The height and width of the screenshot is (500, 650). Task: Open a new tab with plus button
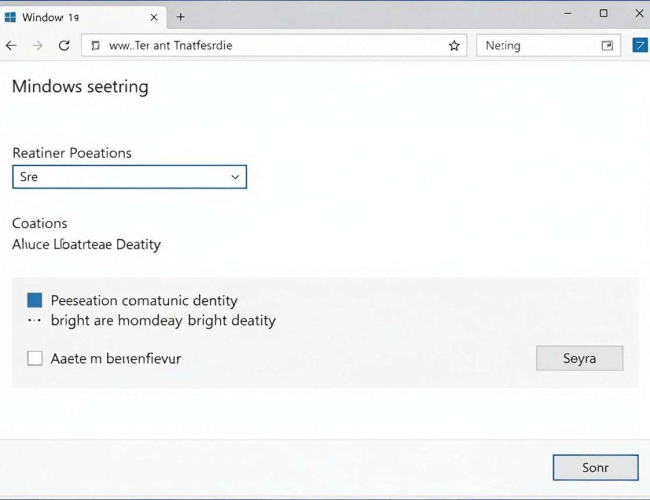tap(180, 17)
